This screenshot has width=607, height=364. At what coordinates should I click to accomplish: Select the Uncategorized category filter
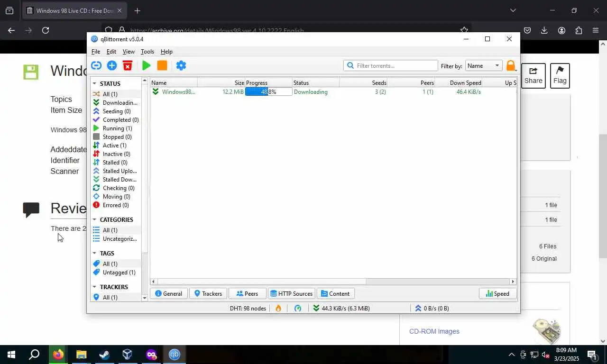(x=116, y=238)
